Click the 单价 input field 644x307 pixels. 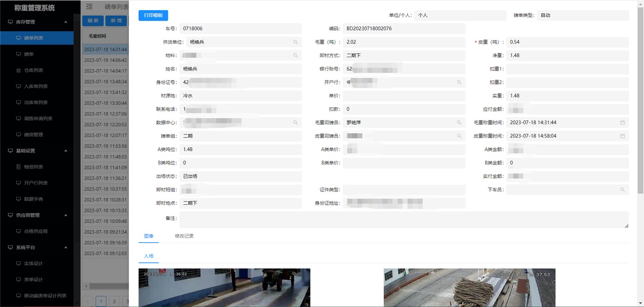(404, 96)
